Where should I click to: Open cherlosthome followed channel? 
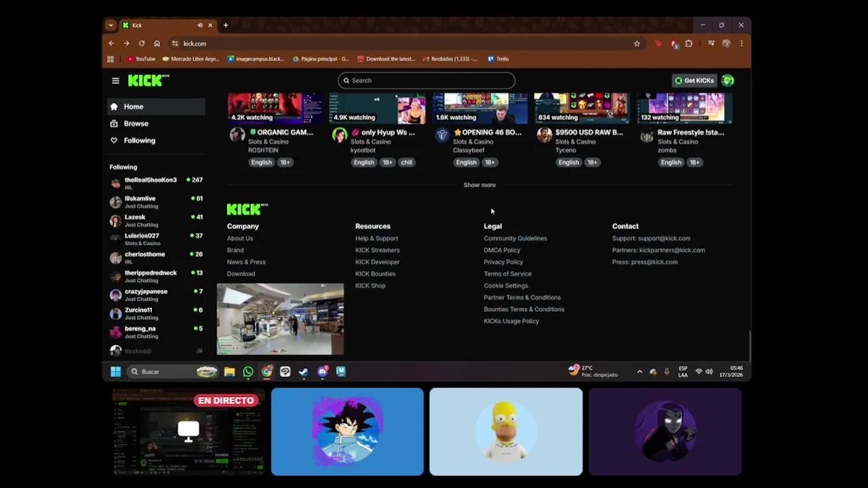click(x=156, y=258)
